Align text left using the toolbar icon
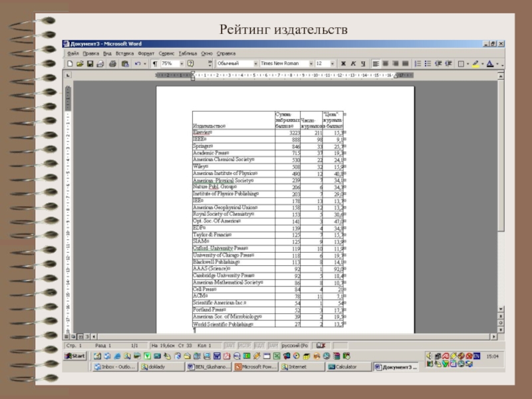 376,64
